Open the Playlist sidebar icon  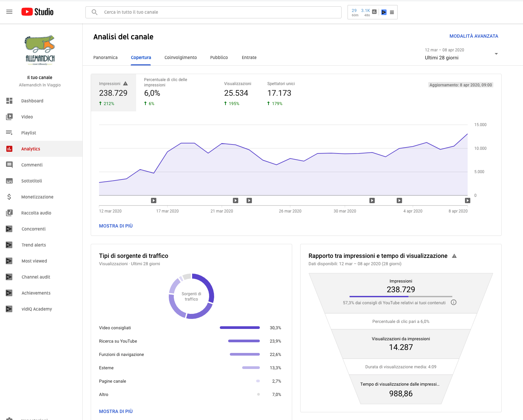(9, 133)
